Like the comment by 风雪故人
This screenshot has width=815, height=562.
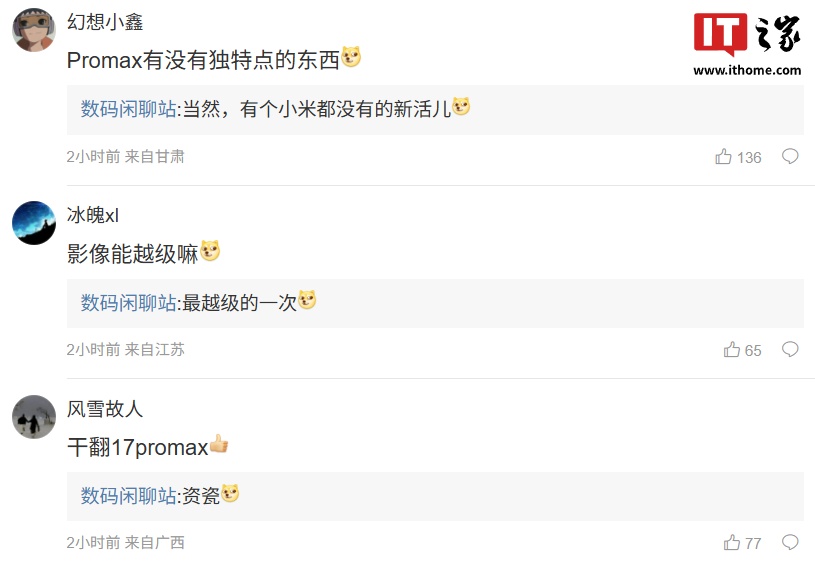[x=732, y=543]
